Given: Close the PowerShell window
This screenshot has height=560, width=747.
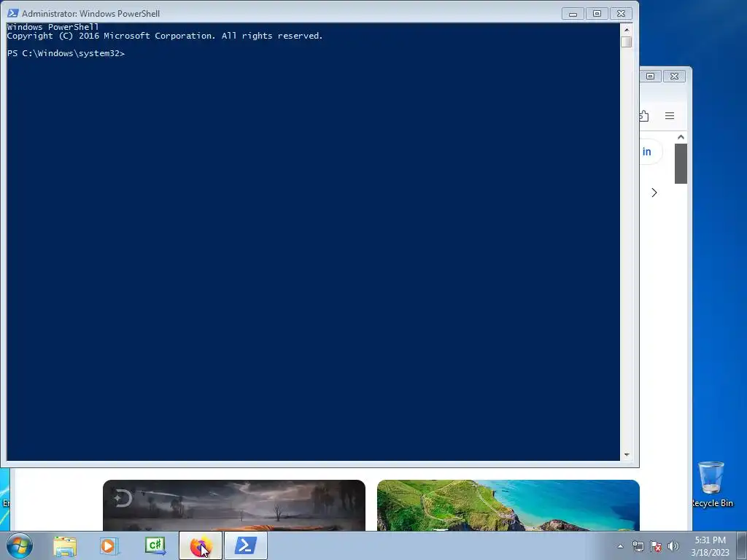Looking at the screenshot, I should coord(622,14).
